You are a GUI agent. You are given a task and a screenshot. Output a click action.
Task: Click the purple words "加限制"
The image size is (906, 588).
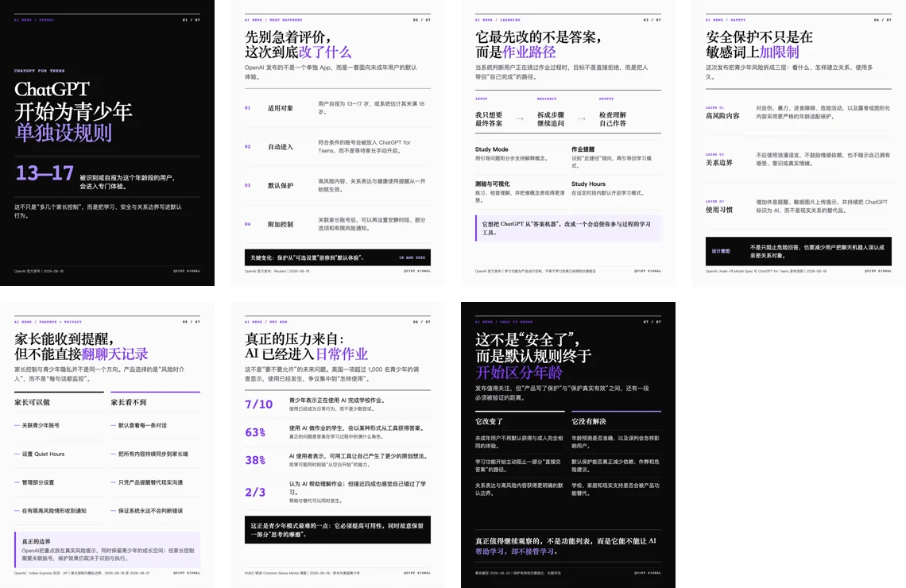[779, 52]
